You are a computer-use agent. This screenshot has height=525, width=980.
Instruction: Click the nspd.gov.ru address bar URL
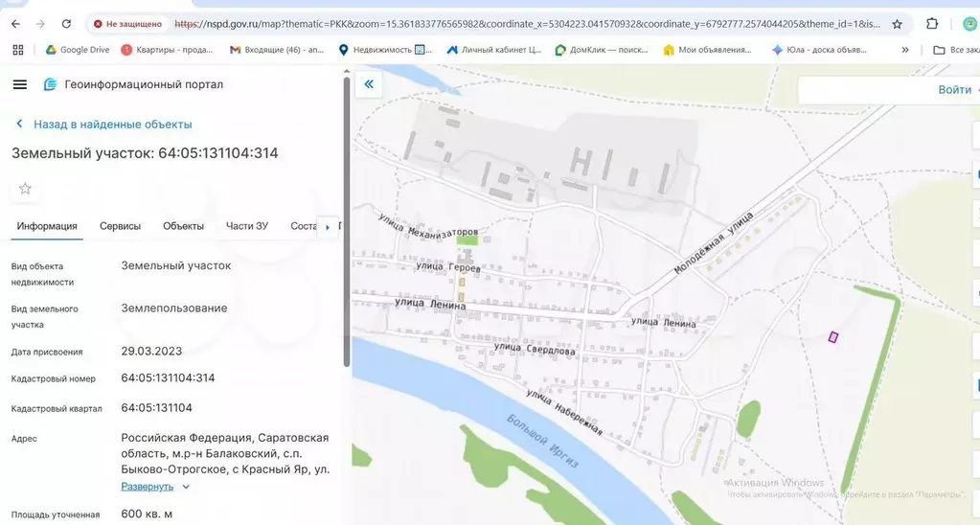(x=527, y=24)
